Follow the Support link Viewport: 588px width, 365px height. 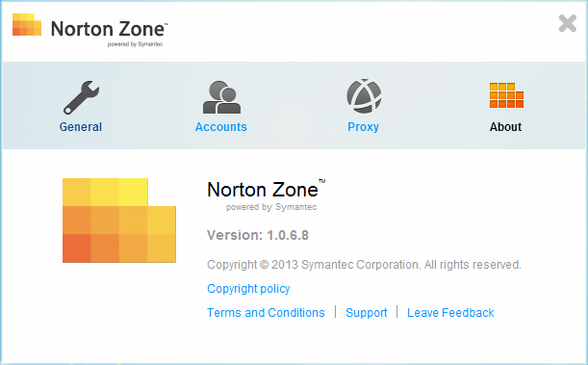[x=367, y=312]
